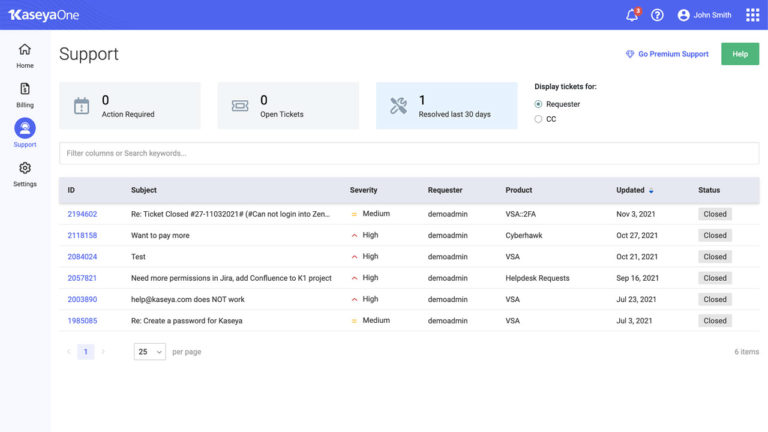The width and height of the screenshot is (768, 432).
Task: Click the KaseyaOne logo
Action: pyautogui.click(x=44, y=15)
